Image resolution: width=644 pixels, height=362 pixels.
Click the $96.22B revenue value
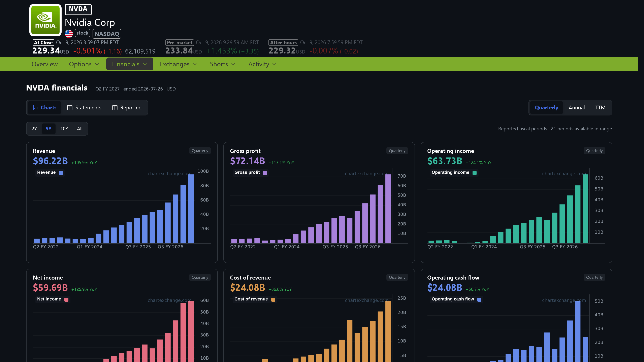point(50,161)
